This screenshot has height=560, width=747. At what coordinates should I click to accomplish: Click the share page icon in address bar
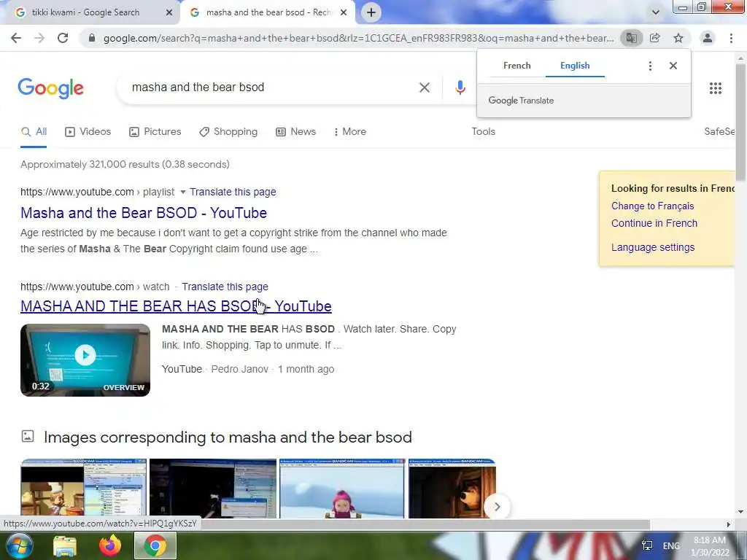point(655,38)
